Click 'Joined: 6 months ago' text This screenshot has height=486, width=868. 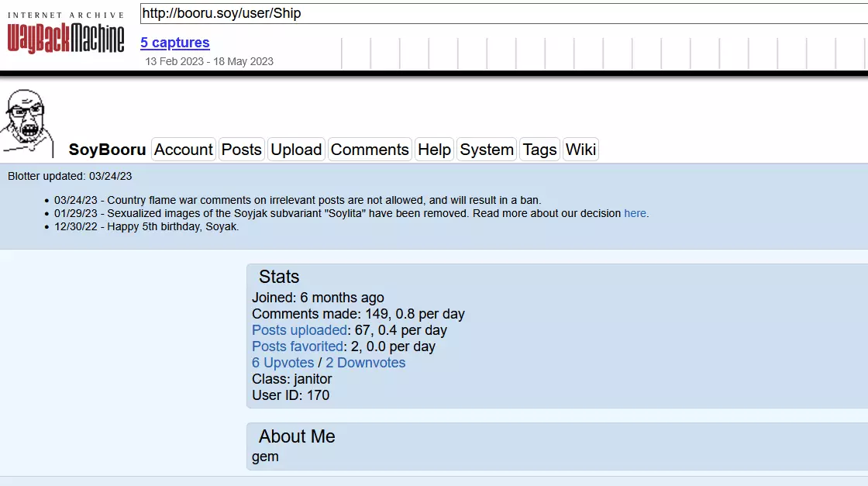318,298
